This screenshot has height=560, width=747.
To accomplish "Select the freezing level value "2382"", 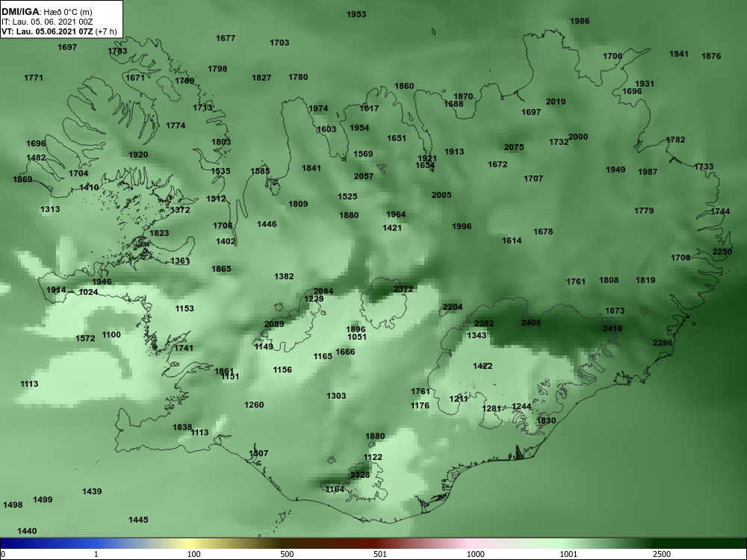I will (x=484, y=323).
